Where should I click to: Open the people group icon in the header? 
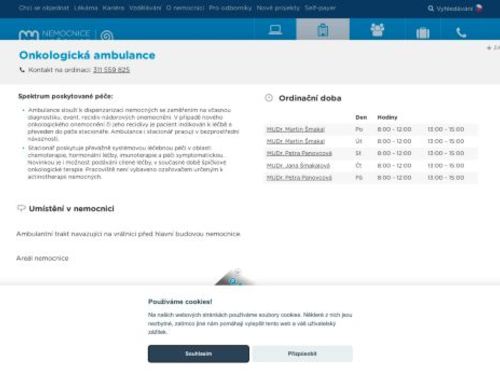(377, 30)
